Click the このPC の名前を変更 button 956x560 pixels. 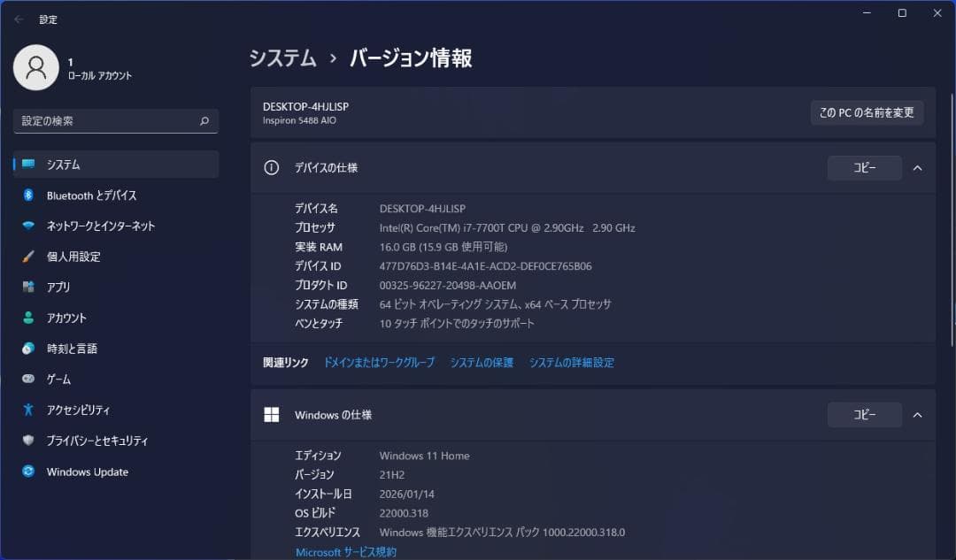pyautogui.click(x=866, y=113)
